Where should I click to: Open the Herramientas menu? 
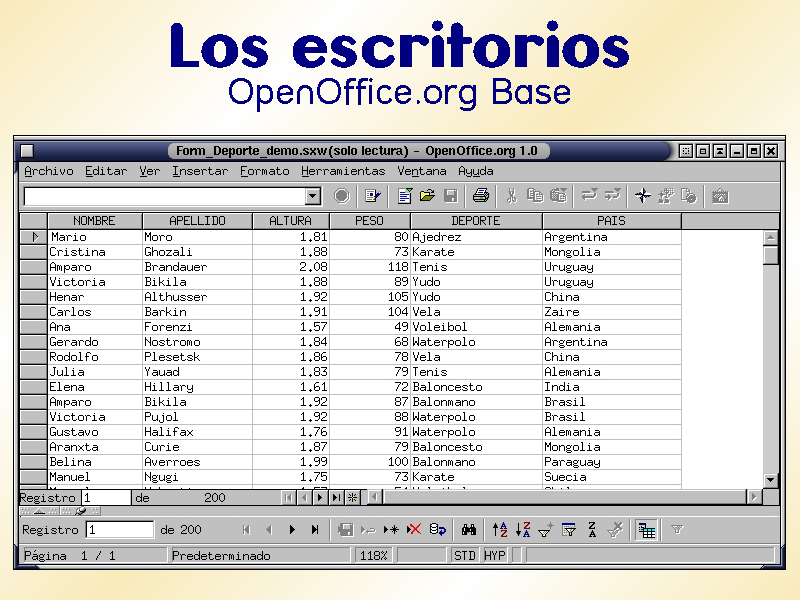pyautogui.click(x=343, y=171)
